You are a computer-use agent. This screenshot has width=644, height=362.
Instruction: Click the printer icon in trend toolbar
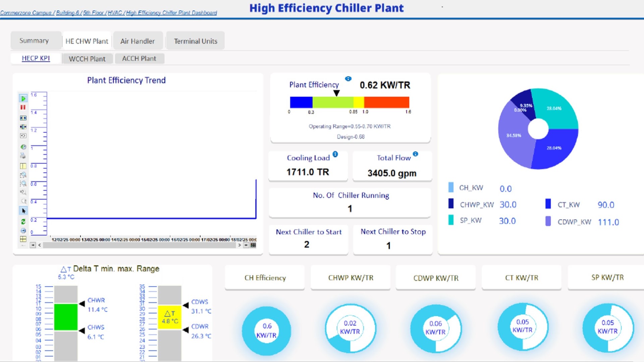click(23, 156)
